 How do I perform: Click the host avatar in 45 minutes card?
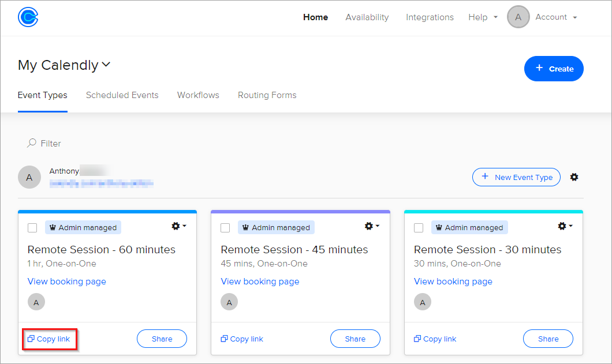click(229, 302)
